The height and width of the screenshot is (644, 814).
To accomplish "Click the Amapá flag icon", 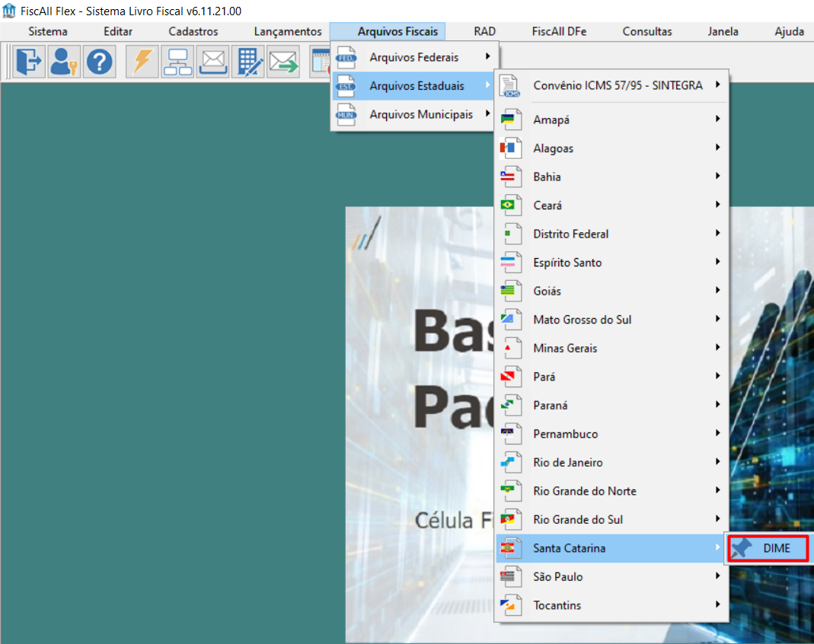I will (x=510, y=120).
